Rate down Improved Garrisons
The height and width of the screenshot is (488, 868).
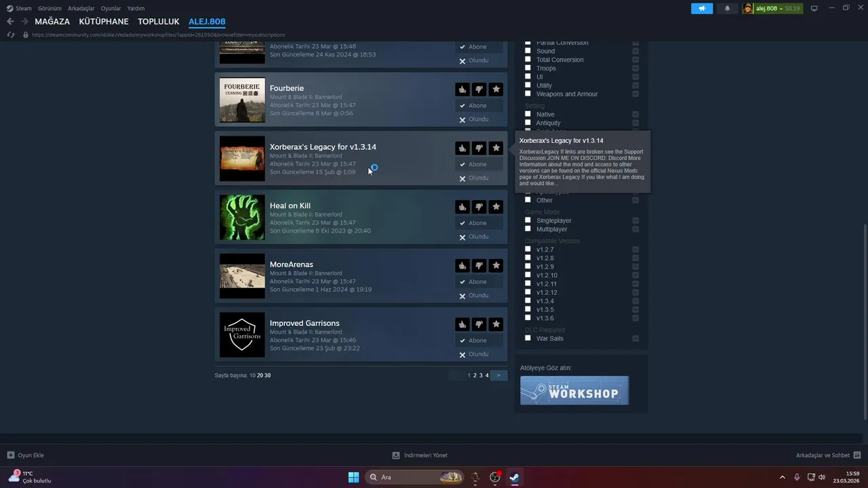(479, 324)
